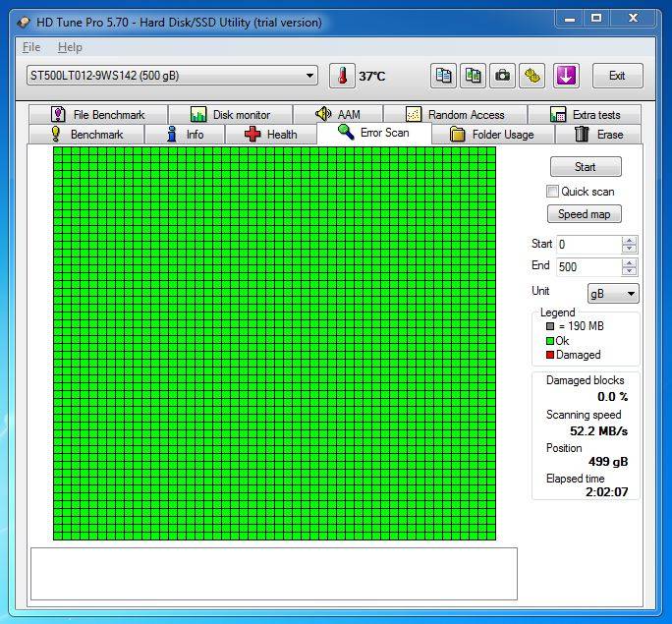The height and width of the screenshot is (624, 672).
Task: Click the green Ok legend swatch
Action: point(550,341)
